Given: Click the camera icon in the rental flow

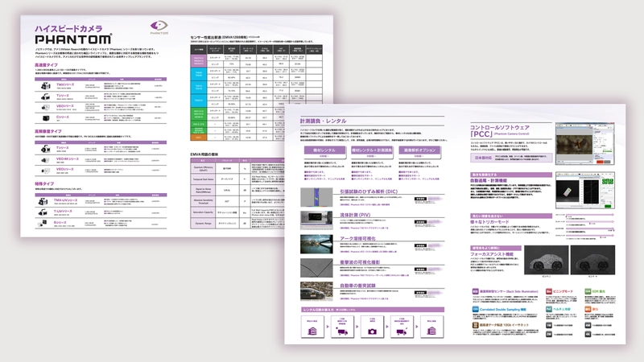Looking at the screenshot, I should point(372,331).
